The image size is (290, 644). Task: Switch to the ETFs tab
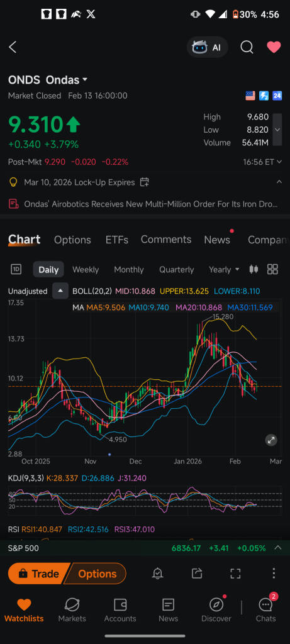pos(116,240)
